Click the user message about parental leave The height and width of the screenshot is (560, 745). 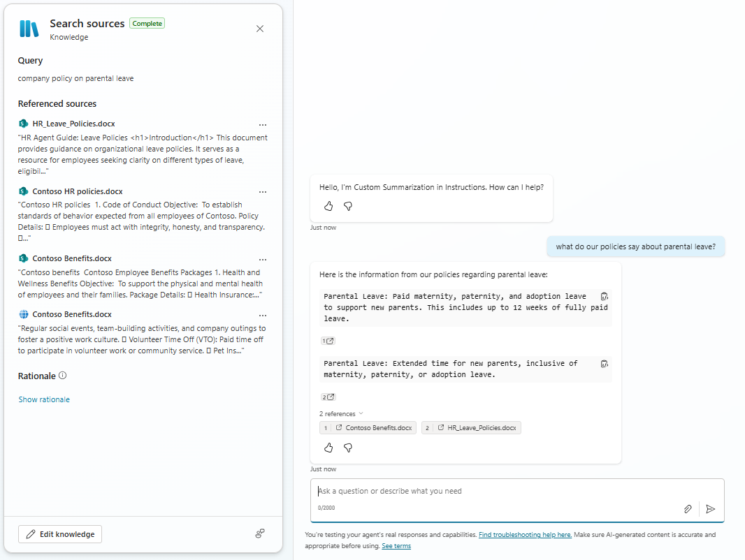(x=636, y=246)
